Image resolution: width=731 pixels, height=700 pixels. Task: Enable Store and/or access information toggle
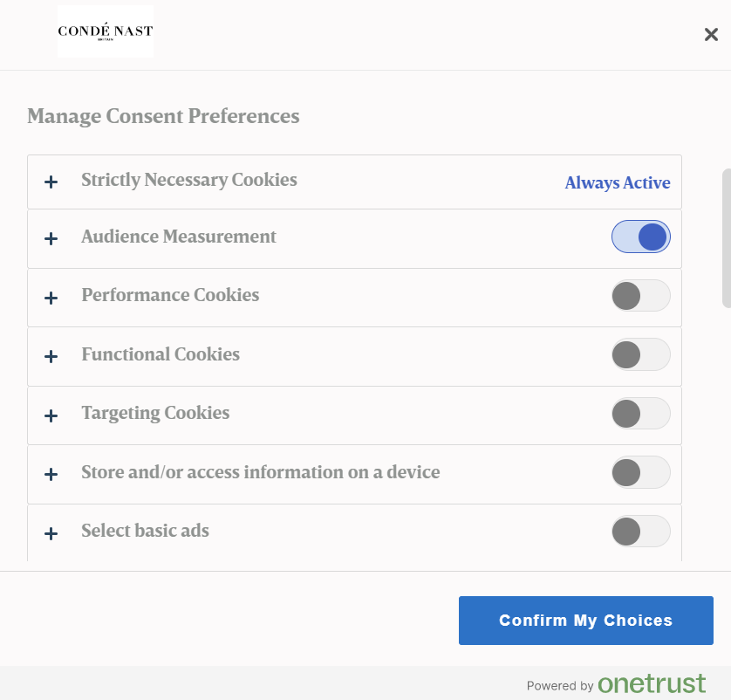(x=641, y=472)
